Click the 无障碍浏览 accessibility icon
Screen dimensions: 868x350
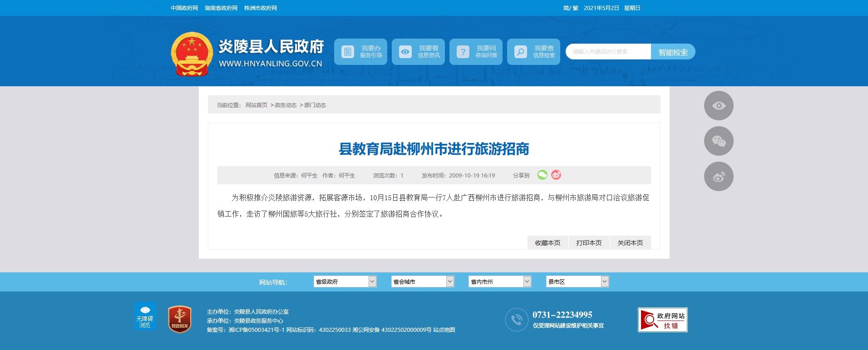point(145,316)
